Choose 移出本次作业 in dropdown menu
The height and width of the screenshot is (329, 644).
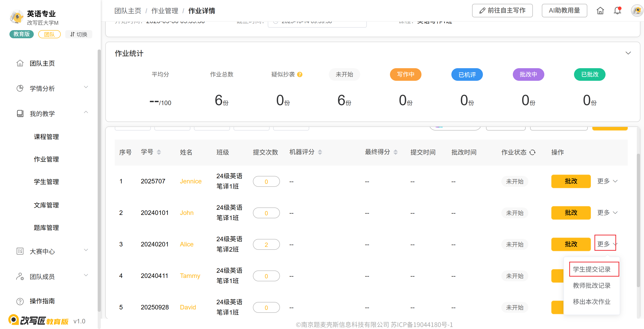point(592,302)
